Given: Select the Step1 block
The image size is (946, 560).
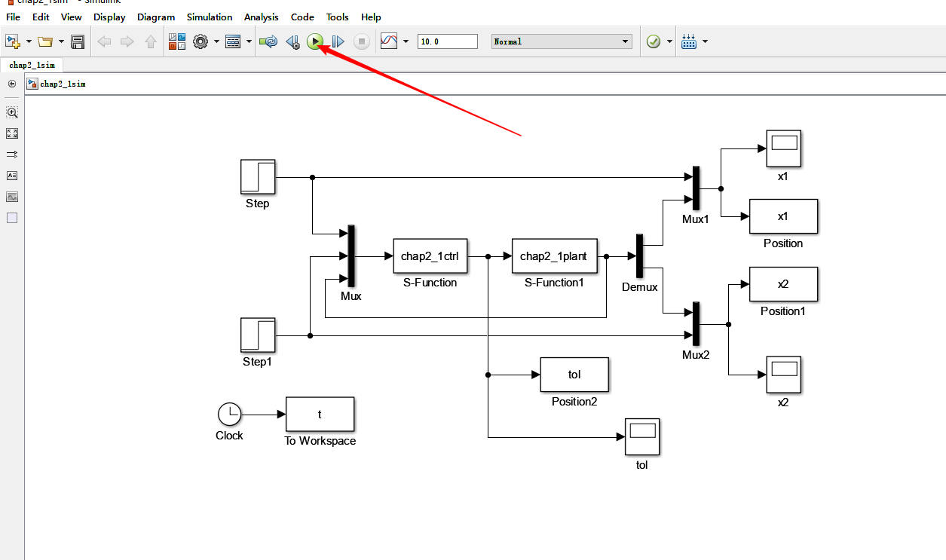Looking at the screenshot, I should click(x=258, y=335).
